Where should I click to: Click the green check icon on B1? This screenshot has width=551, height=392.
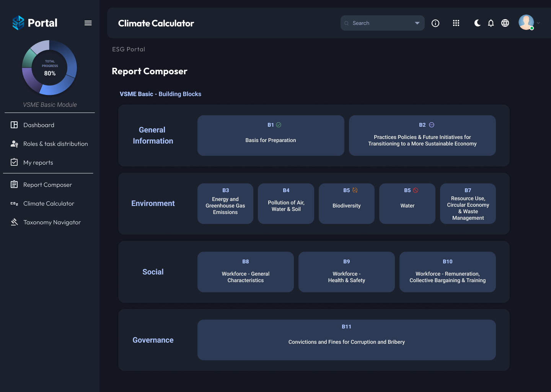(x=279, y=125)
